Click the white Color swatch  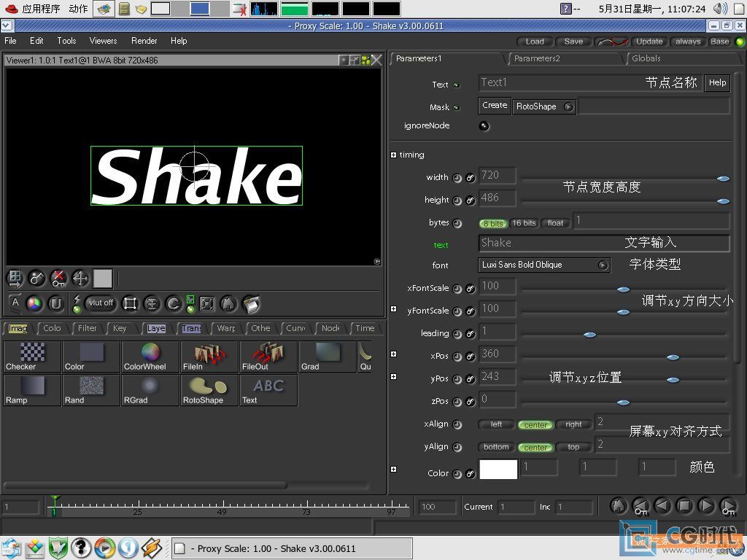point(498,470)
